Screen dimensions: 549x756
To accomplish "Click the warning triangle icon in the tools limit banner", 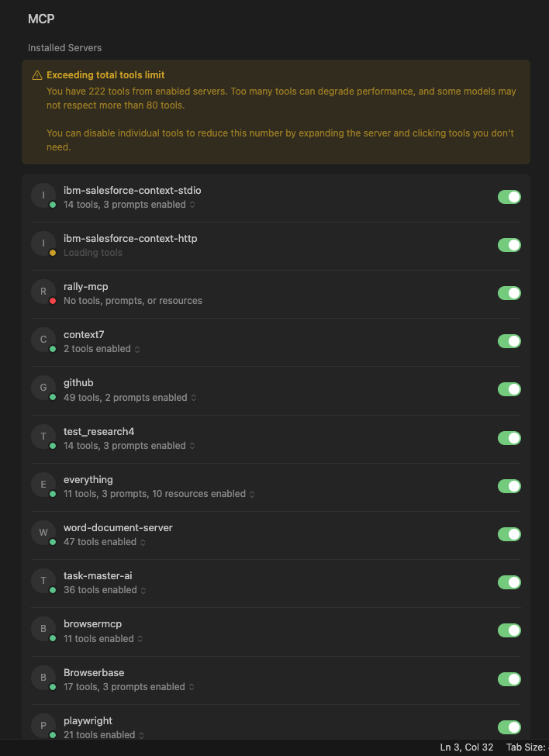I will pyautogui.click(x=37, y=76).
